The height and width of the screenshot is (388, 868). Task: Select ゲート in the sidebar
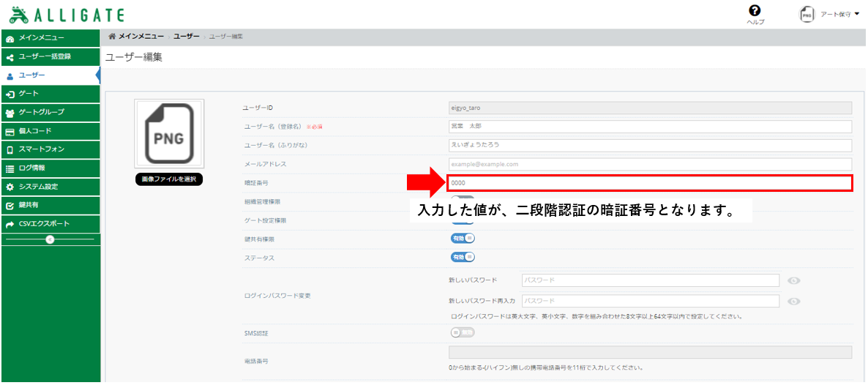50,94
